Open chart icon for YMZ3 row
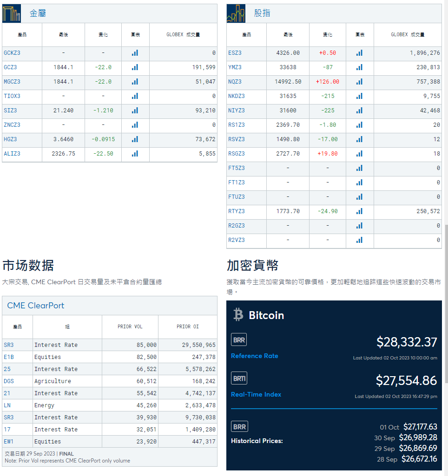448x476 pixels. pyautogui.click(x=359, y=67)
